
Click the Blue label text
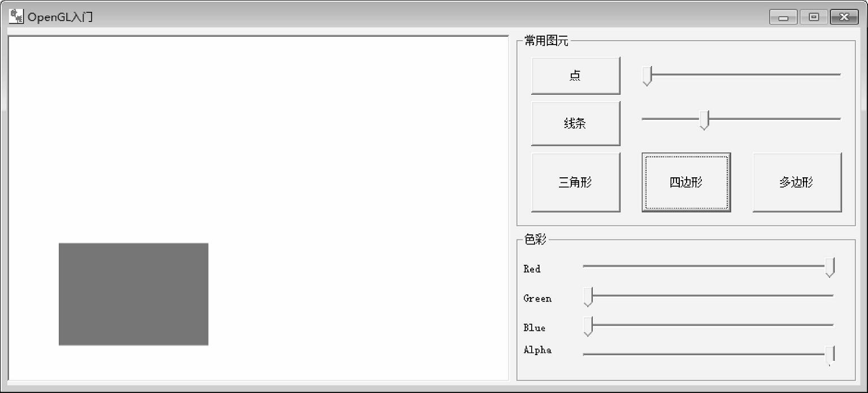click(535, 327)
